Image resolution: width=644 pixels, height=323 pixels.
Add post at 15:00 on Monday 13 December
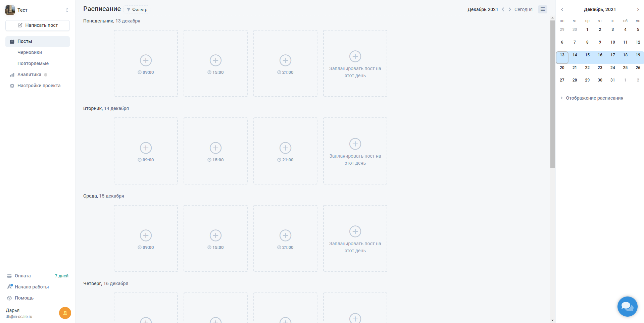[x=215, y=63]
